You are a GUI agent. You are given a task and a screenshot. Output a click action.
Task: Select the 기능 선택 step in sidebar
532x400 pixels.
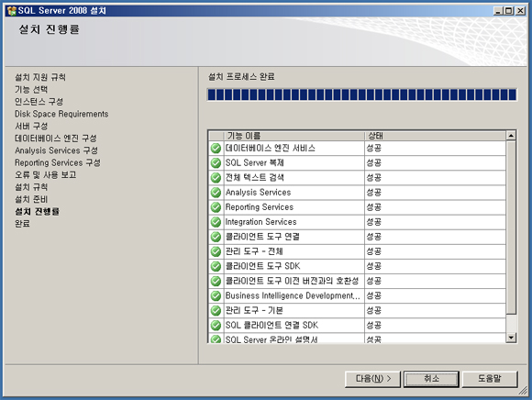pos(31,90)
